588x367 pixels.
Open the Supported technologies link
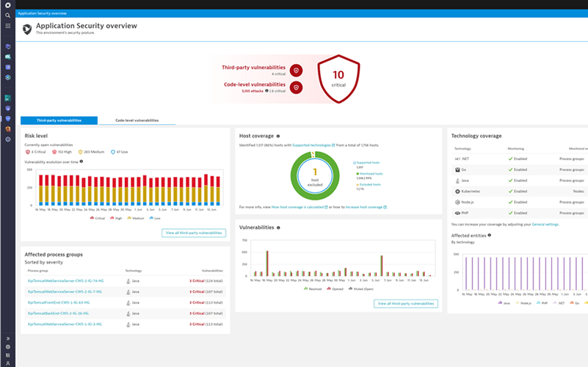(x=311, y=145)
